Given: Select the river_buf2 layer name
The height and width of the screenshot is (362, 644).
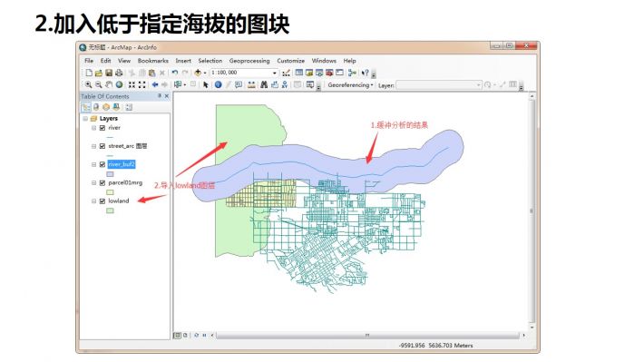Looking at the screenshot, I should tap(122, 164).
